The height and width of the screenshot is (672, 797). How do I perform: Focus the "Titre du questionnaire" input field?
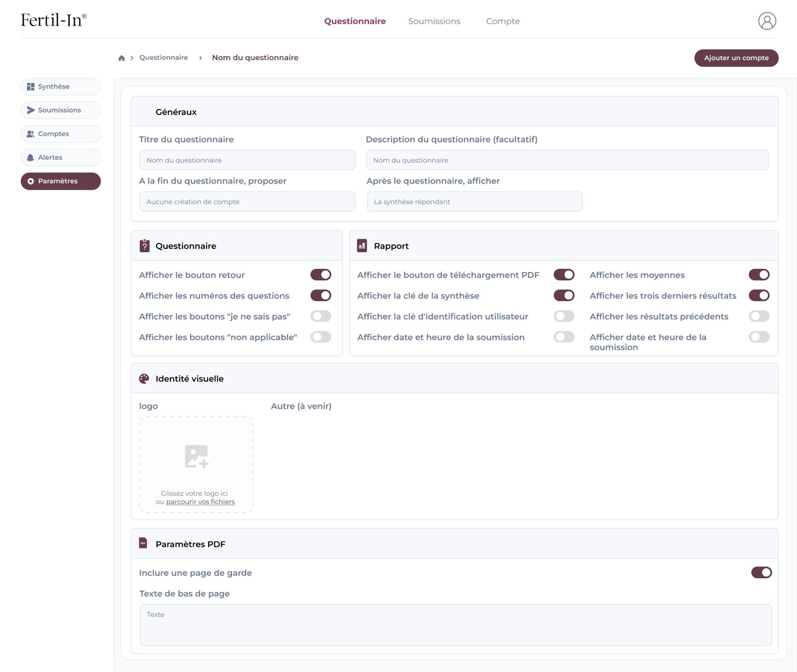point(247,160)
